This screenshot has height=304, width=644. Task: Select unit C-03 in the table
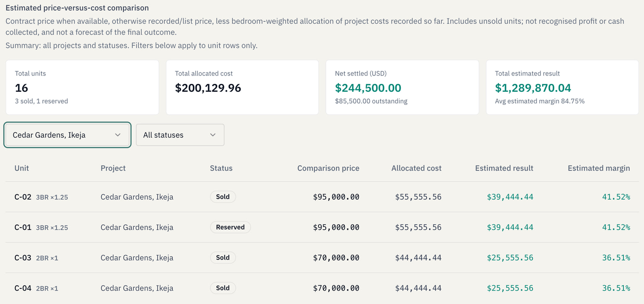pyautogui.click(x=23, y=257)
